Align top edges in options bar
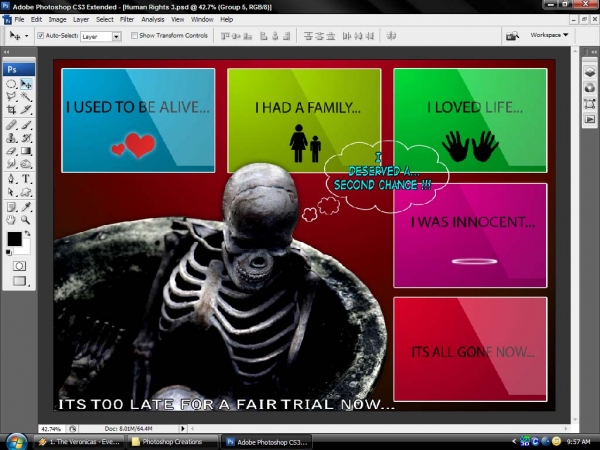 [225, 36]
